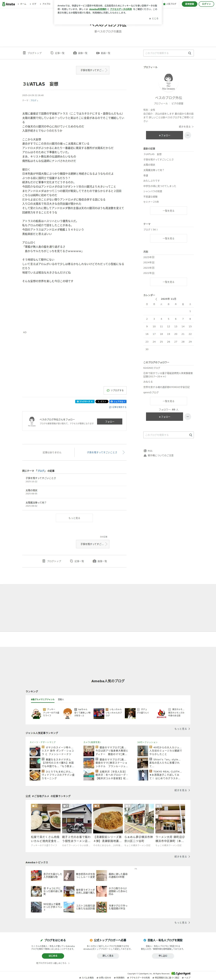Click the profile No image avatar
The image size is (216, 980).
(168, 82)
